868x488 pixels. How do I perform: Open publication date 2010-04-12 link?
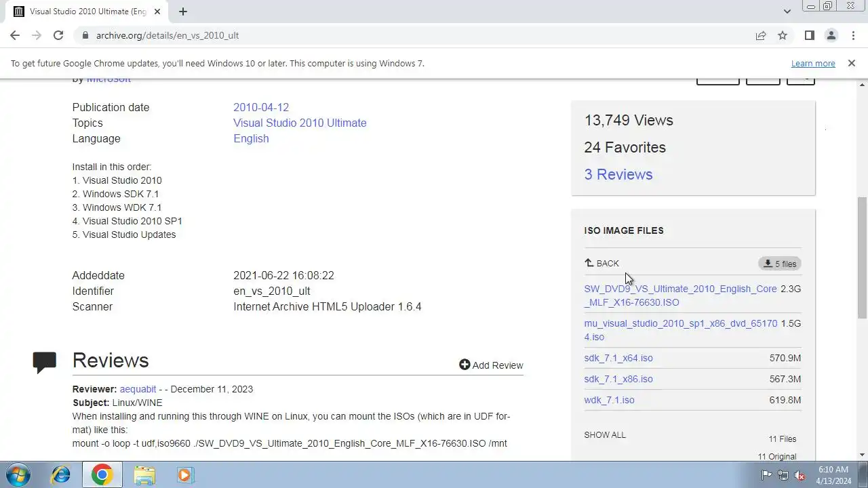[x=261, y=107]
